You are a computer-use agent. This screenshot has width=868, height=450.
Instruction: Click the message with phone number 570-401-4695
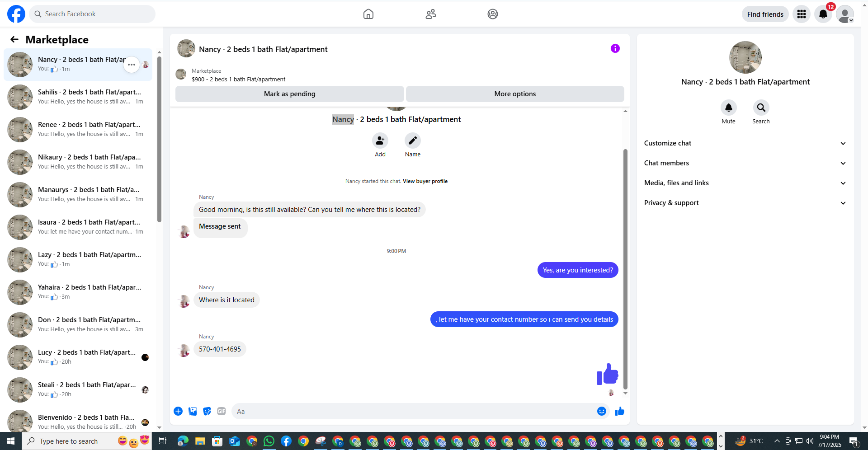[220, 349]
